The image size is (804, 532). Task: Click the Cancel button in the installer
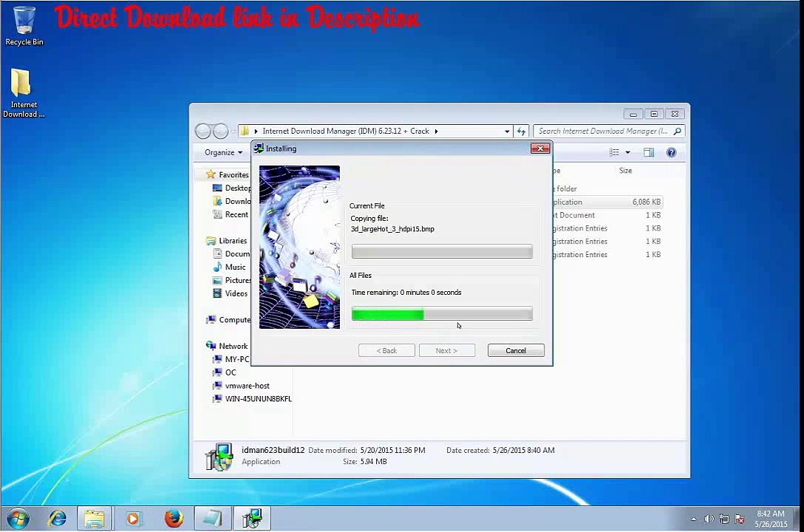tap(516, 350)
